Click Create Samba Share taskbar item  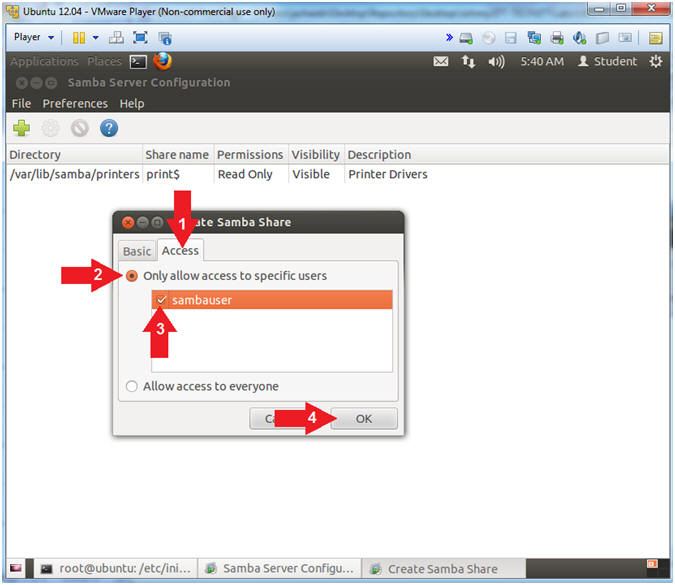pos(443,569)
